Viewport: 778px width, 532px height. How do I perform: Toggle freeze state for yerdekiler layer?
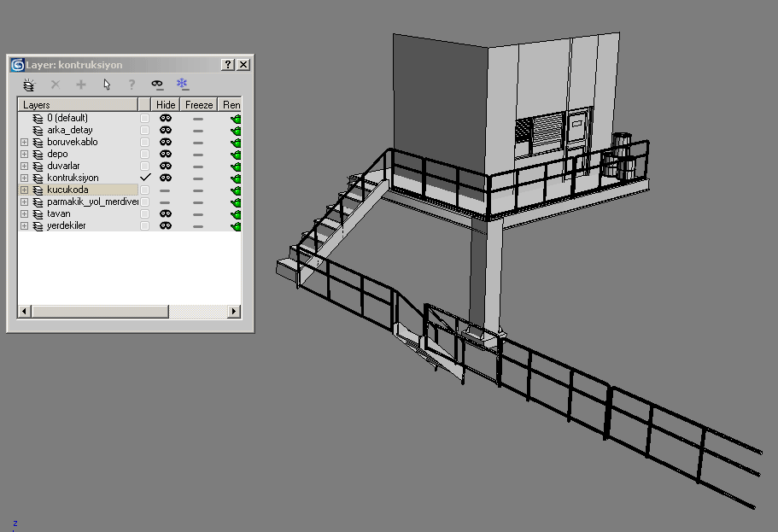tap(198, 225)
